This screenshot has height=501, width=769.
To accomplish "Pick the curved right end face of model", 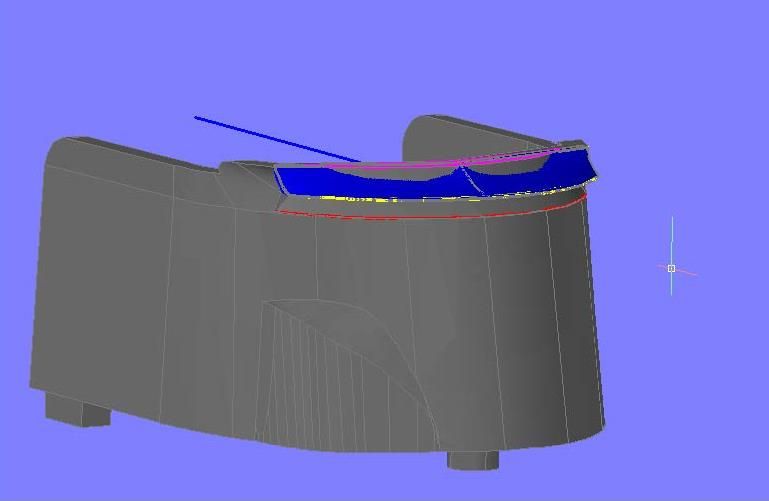I will click(x=580, y=320).
